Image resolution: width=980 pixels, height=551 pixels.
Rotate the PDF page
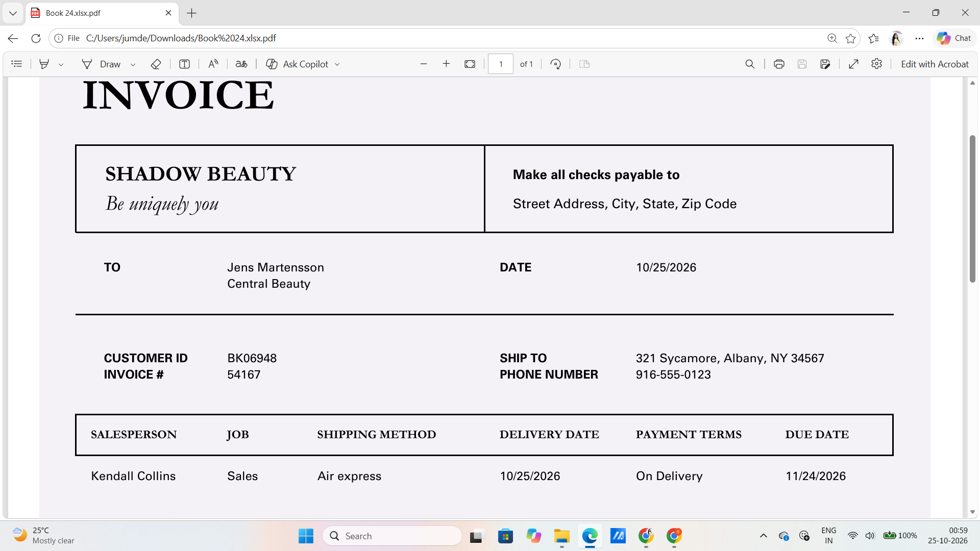(x=556, y=64)
